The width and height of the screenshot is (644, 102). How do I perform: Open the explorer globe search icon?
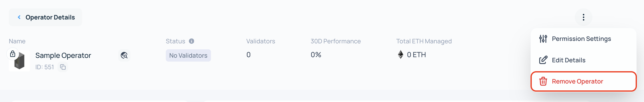coord(124,55)
